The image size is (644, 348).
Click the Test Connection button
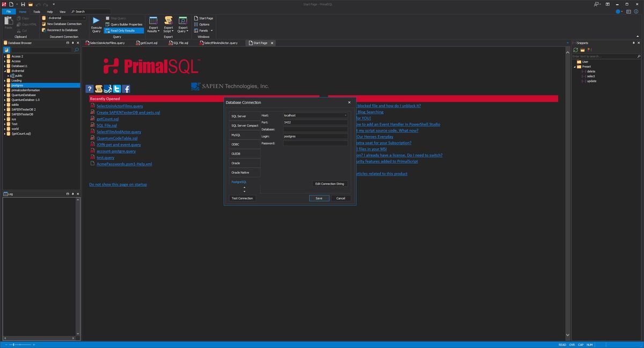pyautogui.click(x=242, y=198)
